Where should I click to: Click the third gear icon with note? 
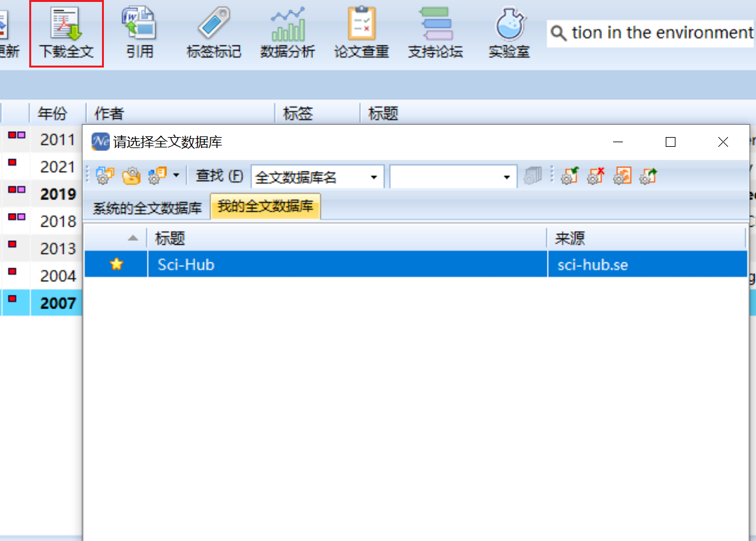point(157,176)
